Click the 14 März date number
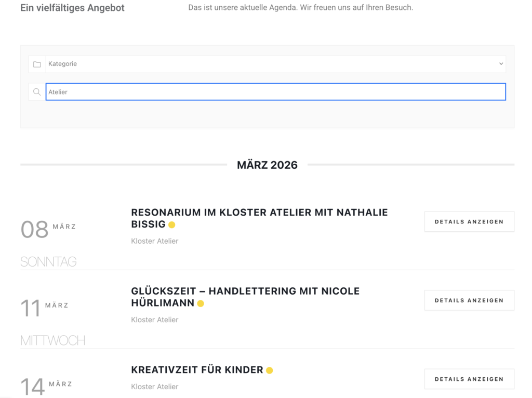532x398 pixels. [32, 387]
